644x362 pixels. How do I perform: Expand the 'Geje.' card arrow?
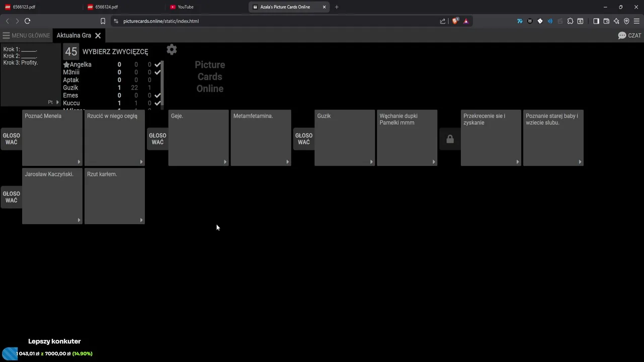[x=225, y=162]
